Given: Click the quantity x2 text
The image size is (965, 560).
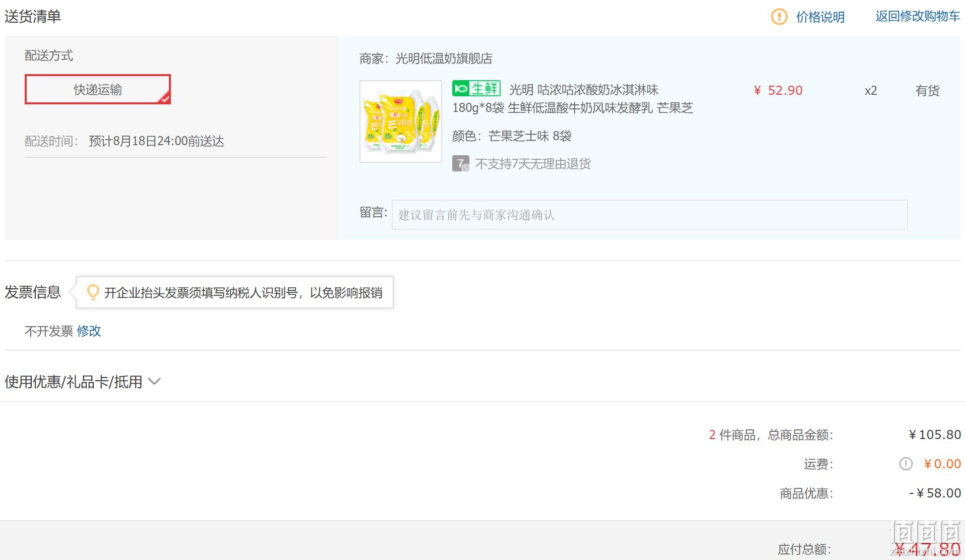Looking at the screenshot, I should tap(871, 91).
